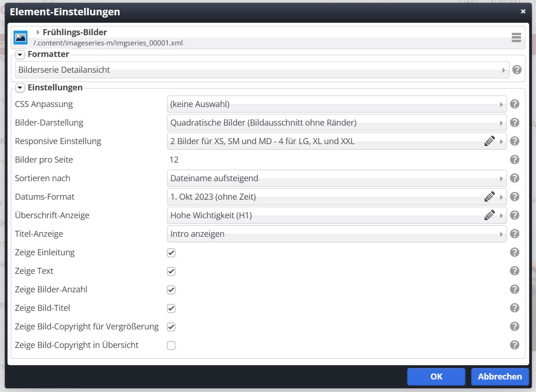Show help for Bilder-Darstellung
The width and height of the screenshot is (536, 392).
515,123
